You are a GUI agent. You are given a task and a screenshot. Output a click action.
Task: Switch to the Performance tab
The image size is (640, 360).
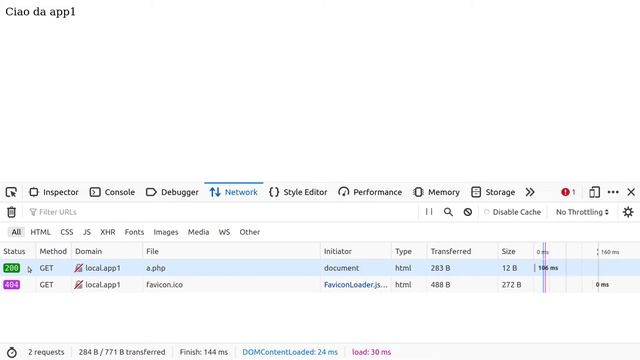pos(370,192)
